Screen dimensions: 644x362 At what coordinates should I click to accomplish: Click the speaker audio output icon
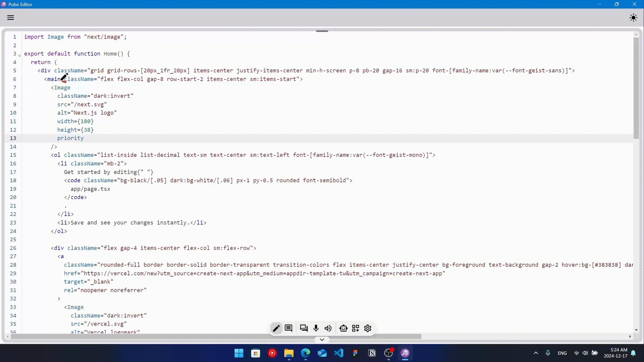coord(328,328)
